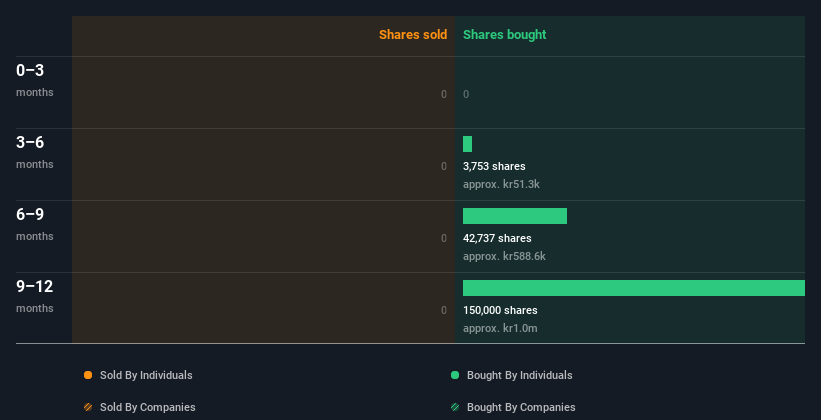Select the 9–12 months row label

[x=35, y=296]
